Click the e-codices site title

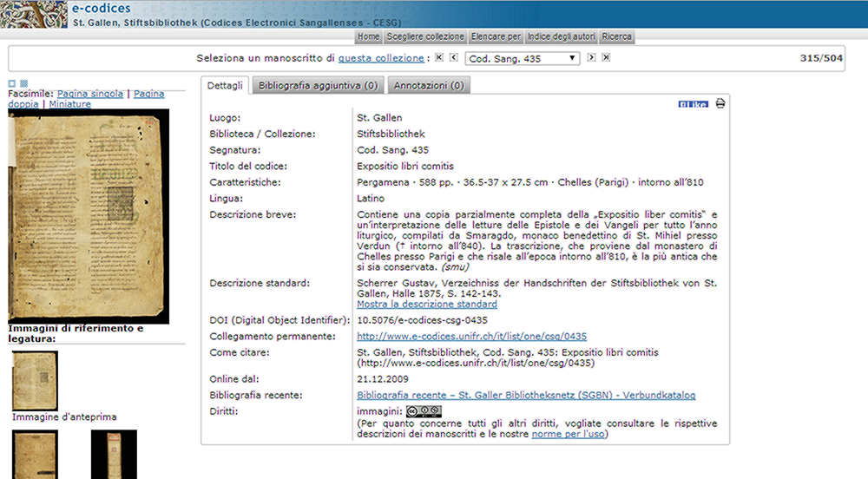[x=102, y=9]
